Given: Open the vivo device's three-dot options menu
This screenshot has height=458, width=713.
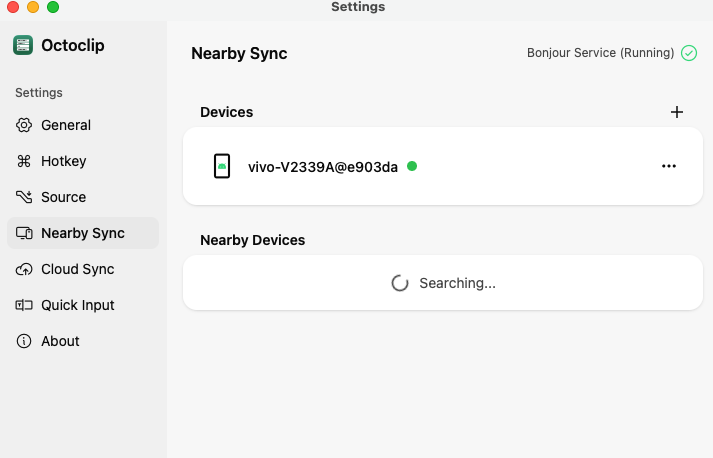Looking at the screenshot, I should click(669, 166).
